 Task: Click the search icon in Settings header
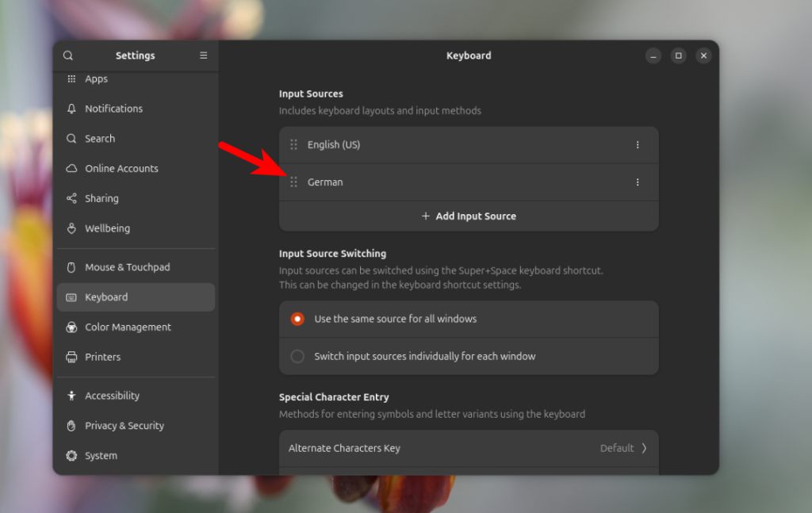pos(68,56)
